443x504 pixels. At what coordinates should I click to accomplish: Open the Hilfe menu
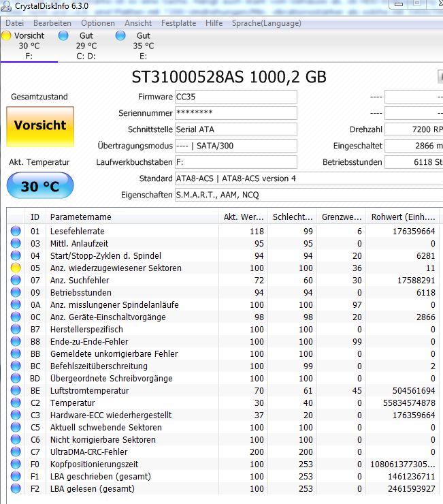pyautogui.click(x=214, y=23)
